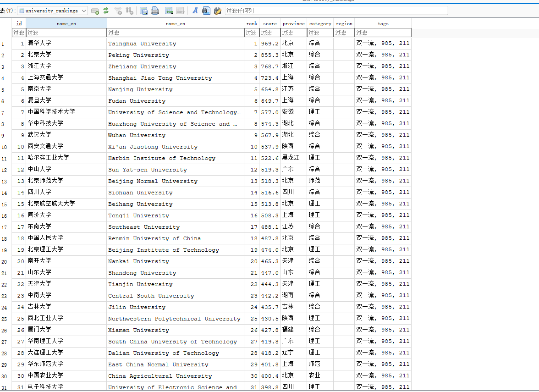Click the filter box under category column
The width and height of the screenshot is (539, 392).
[320, 33]
